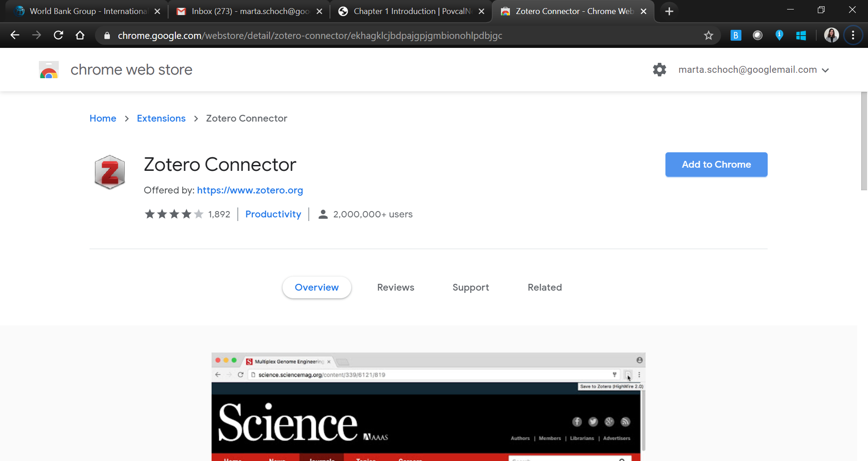Open the Productivity category link
This screenshot has width=868, height=461.
pyautogui.click(x=273, y=214)
